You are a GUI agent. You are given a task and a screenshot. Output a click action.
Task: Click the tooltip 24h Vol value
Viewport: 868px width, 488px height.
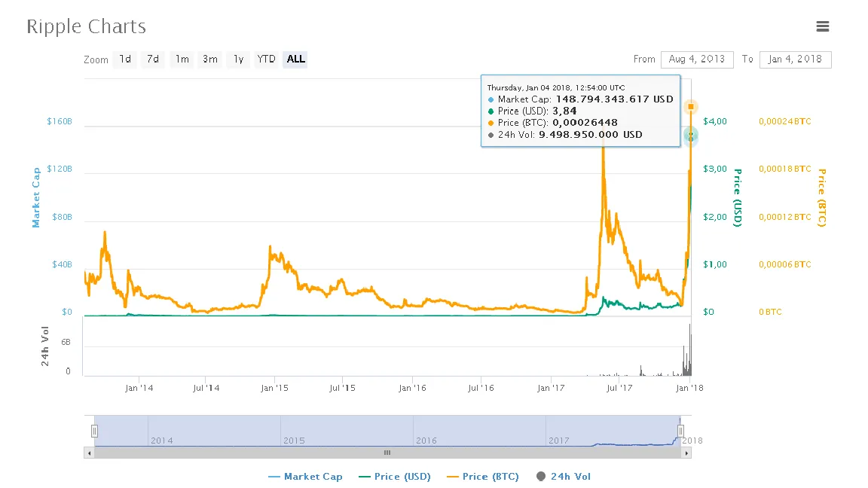coord(590,135)
